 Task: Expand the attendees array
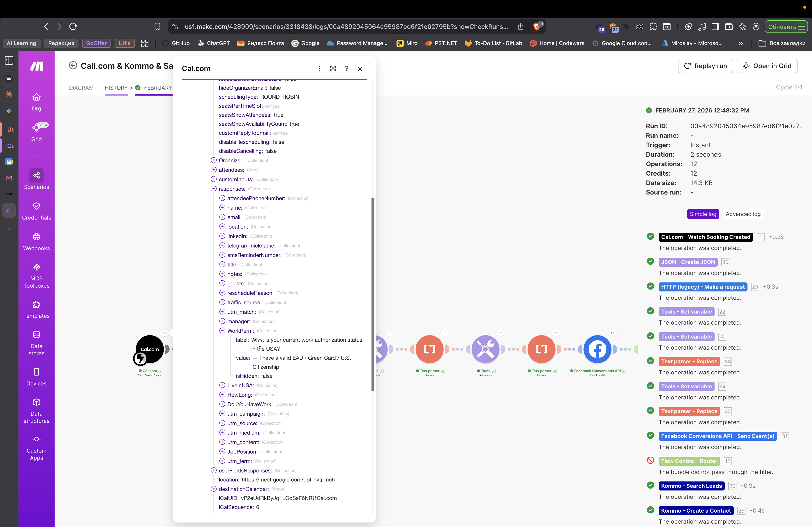(x=214, y=170)
